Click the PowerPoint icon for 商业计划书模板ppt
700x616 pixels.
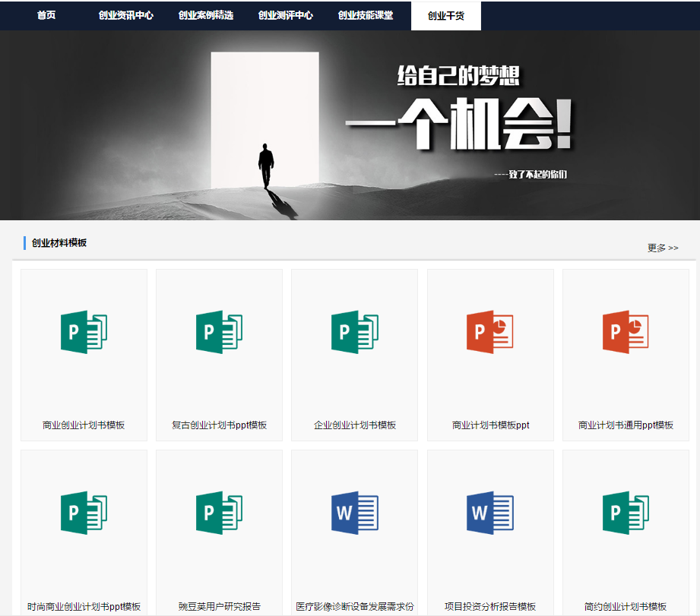pos(489,332)
